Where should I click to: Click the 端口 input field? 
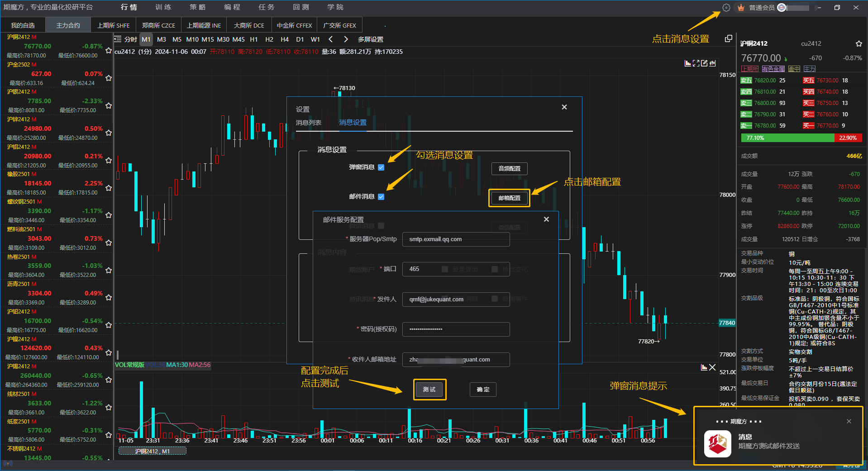point(456,269)
